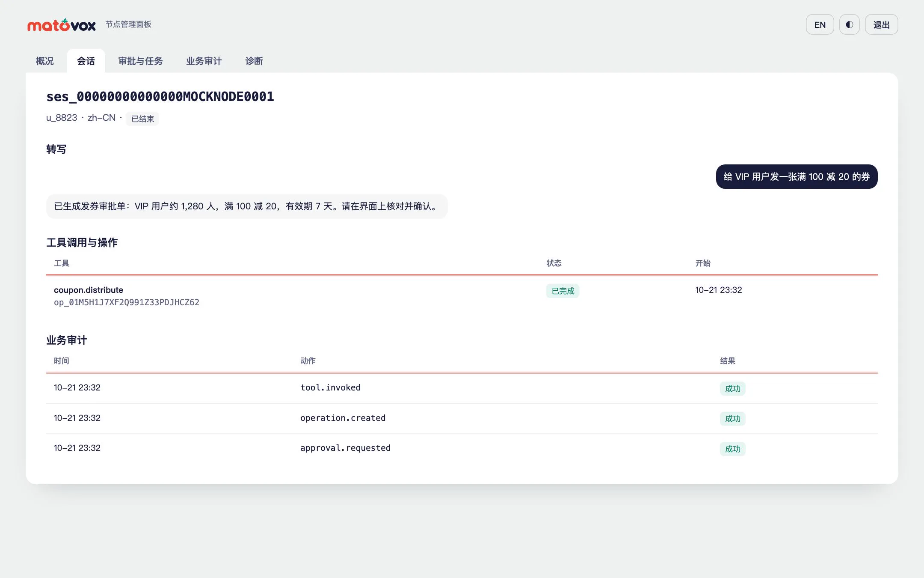The width and height of the screenshot is (924, 578).
Task: Click the 开始 column header
Action: pyautogui.click(x=703, y=263)
